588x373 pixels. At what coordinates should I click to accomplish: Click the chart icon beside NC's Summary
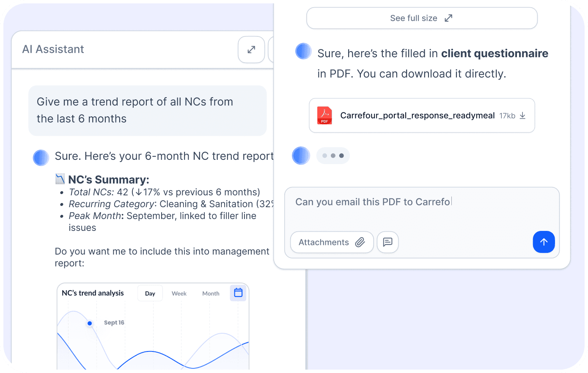pyautogui.click(x=60, y=179)
